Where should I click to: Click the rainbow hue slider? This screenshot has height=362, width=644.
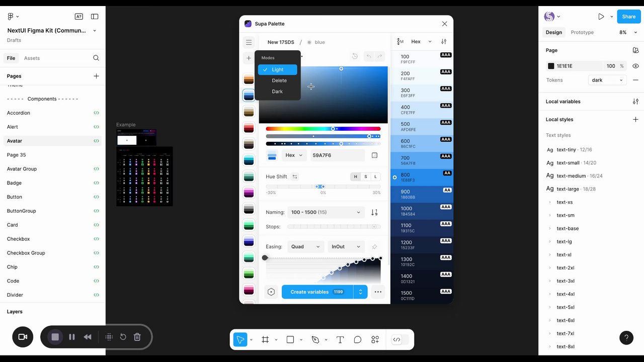tap(323, 129)
